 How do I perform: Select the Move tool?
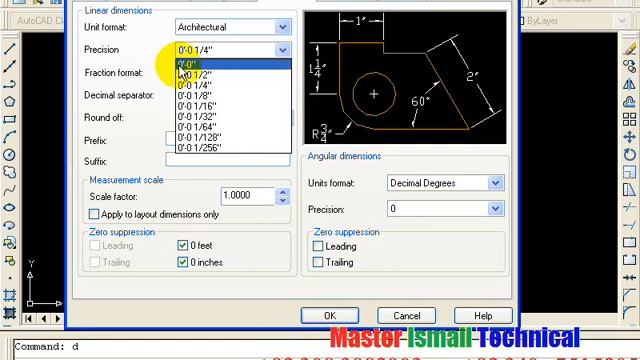[630, 137]
